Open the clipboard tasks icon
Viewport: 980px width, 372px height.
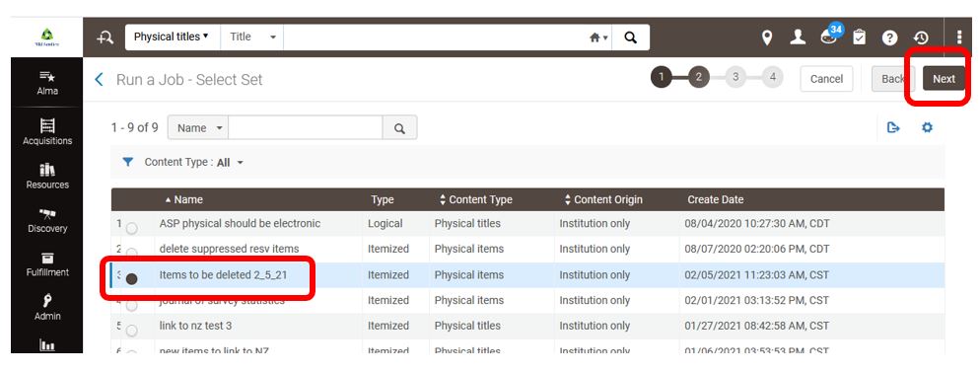860,37
